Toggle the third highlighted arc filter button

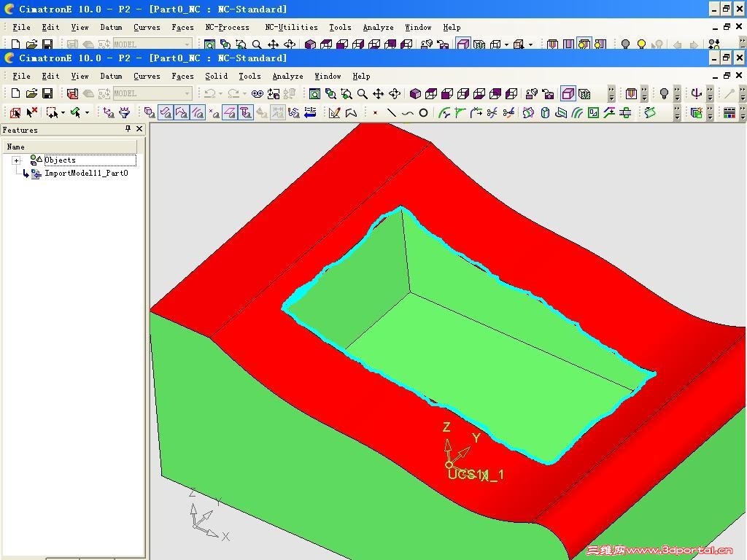[198, 113]
